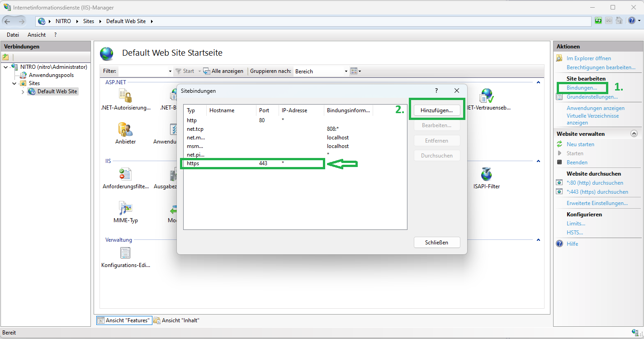
Task: Click the Hinzufügen button in Sitebindungen
Action: coord(436,110)
